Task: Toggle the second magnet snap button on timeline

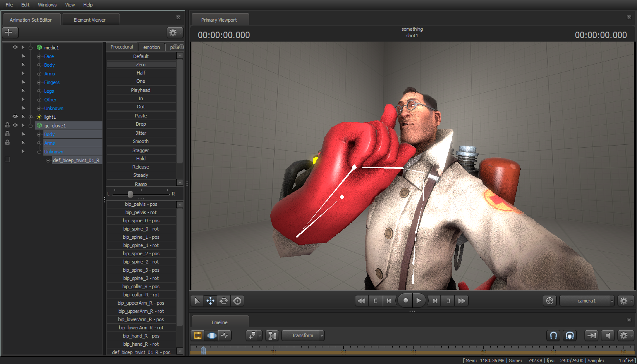Action: click(570, 335)
